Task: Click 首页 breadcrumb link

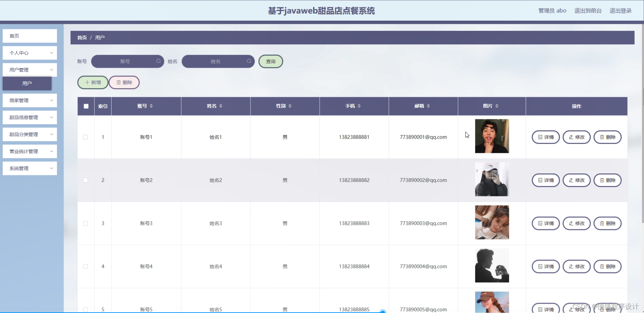Action: tap(82, 37)
